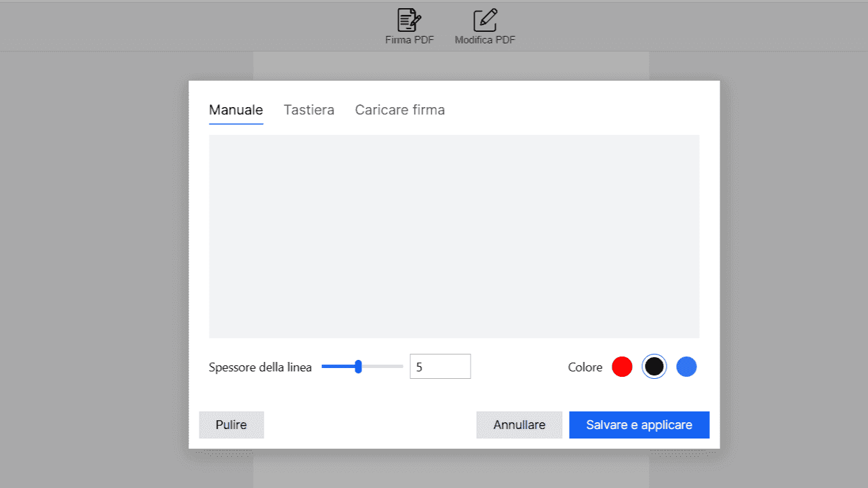Adjust the Spessore della linea slider
Viewport: 868px width, 488px height.
362,367
